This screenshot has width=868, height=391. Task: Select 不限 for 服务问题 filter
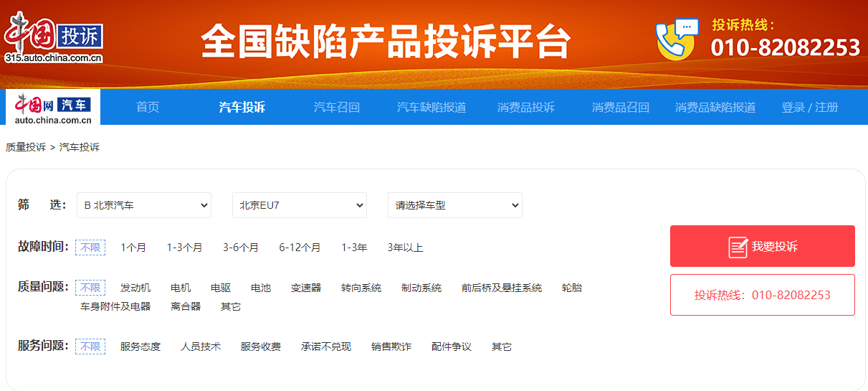(x=90, y=347)
